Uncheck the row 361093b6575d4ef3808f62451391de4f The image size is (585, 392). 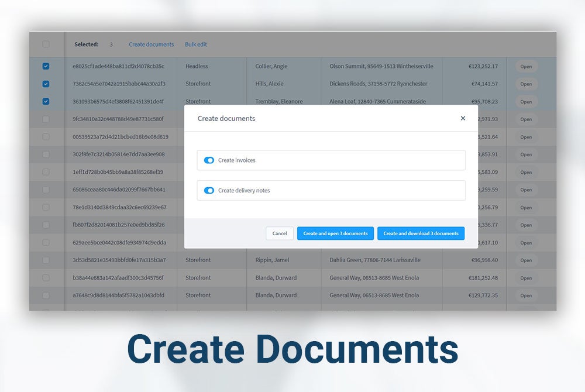point(46,101)
